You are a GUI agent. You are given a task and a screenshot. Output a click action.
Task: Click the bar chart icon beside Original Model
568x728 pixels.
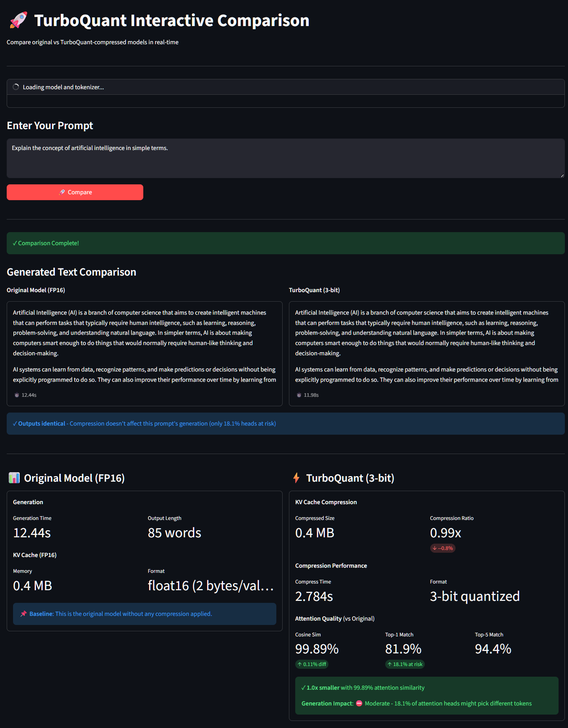coord(14,478)
